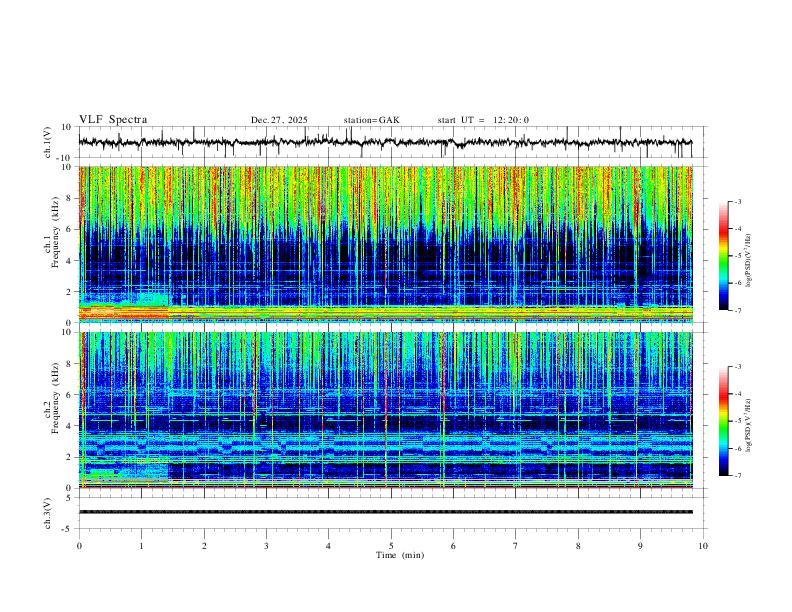
Task: Click the "2" kHz tick on ch.2 spectrogram
Action: (x=69, y=457)
